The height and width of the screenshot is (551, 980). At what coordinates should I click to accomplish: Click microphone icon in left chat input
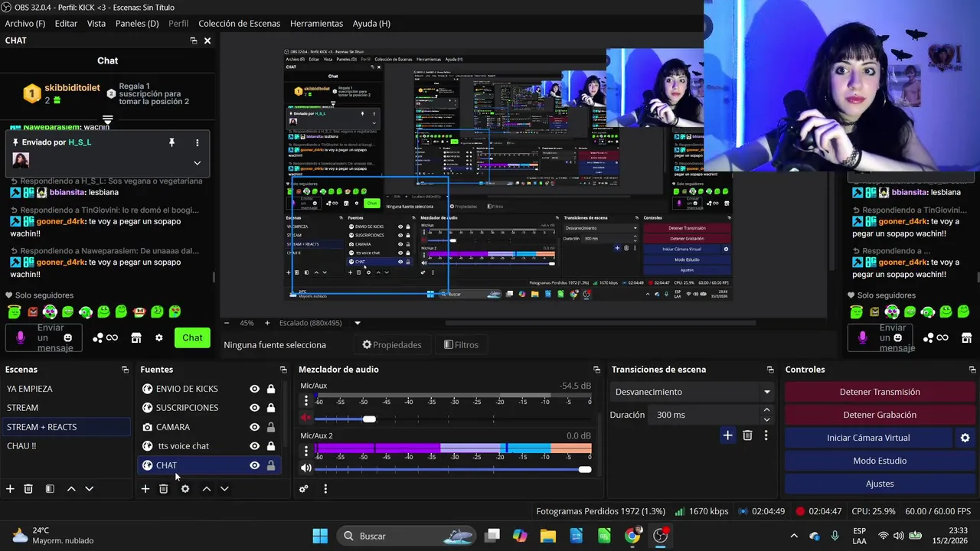[21, 337]
